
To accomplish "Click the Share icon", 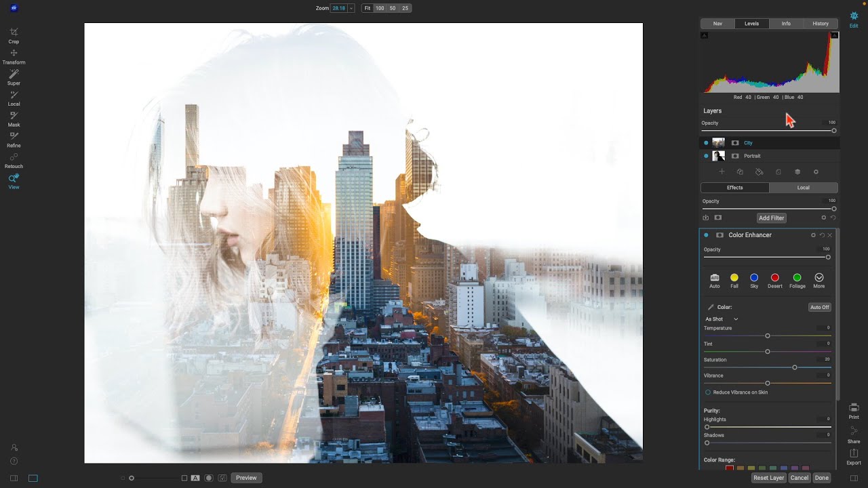I will pyautogui.click(x=854, y=435).
